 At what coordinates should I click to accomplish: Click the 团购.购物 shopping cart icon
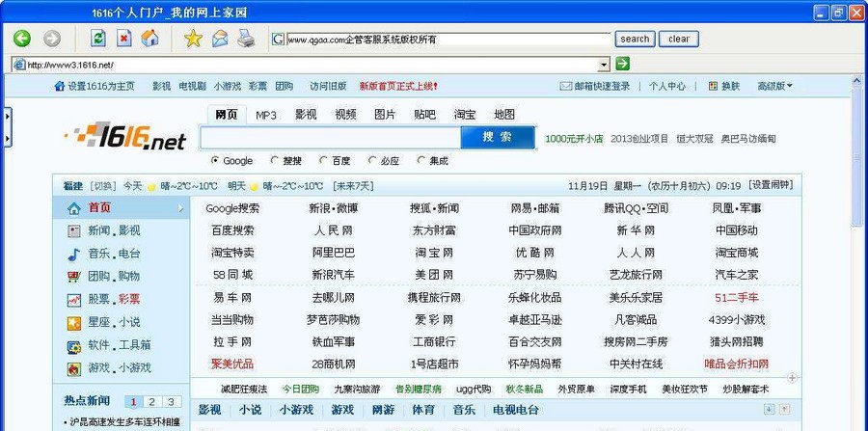coord(73,277)
